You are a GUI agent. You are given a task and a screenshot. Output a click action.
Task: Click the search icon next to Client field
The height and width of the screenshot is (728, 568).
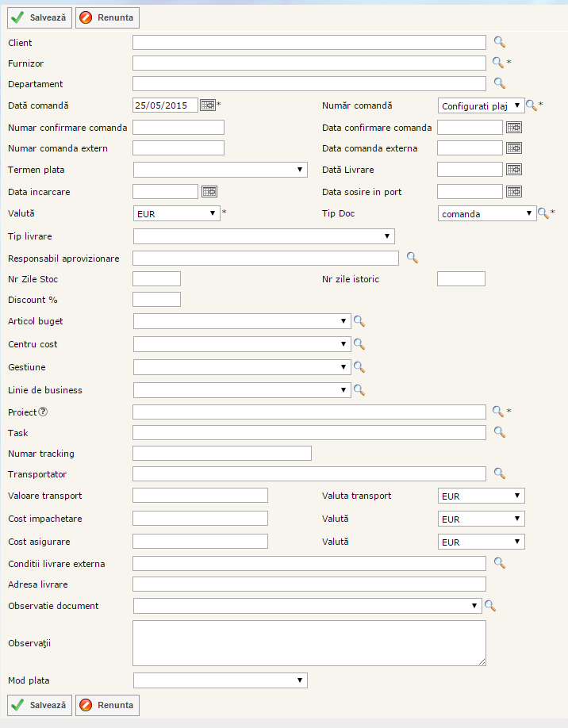click(x=499, y=42)
